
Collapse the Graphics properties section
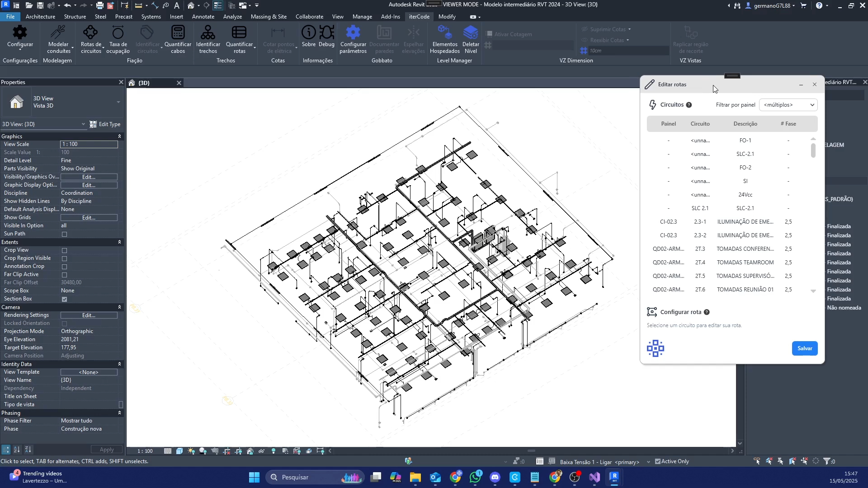tap(119, 136)
